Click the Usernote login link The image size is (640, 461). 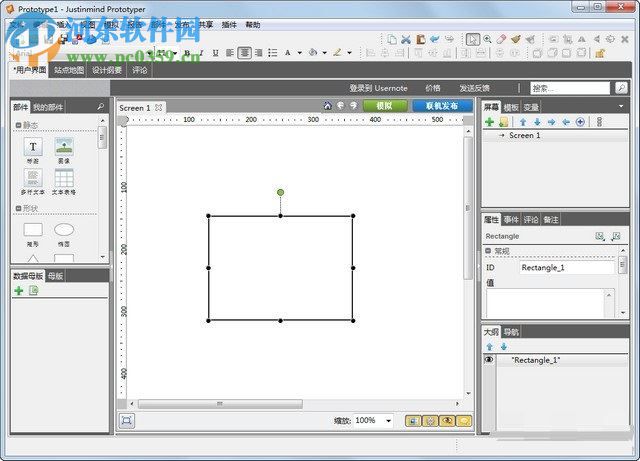(378, 88)
